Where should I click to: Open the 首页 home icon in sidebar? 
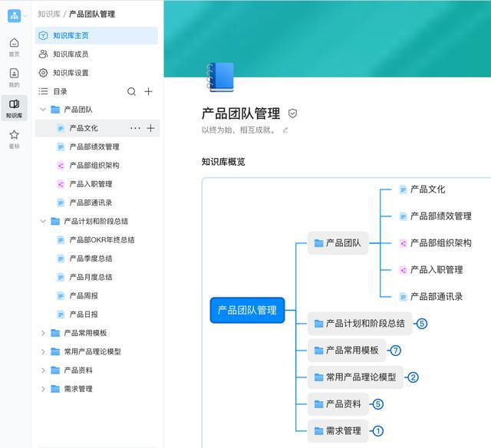pyautogui.click(x=14, y=45)
